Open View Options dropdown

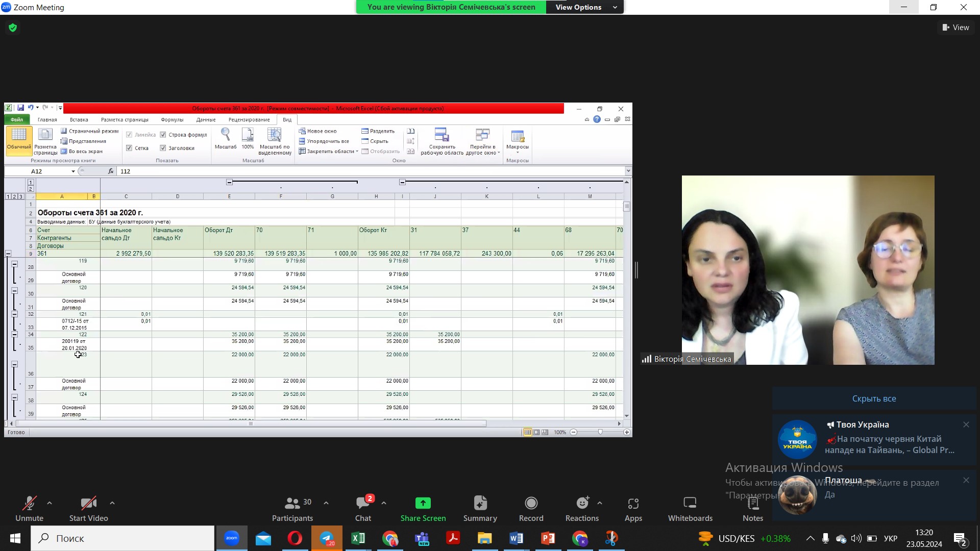pos(584,7)
